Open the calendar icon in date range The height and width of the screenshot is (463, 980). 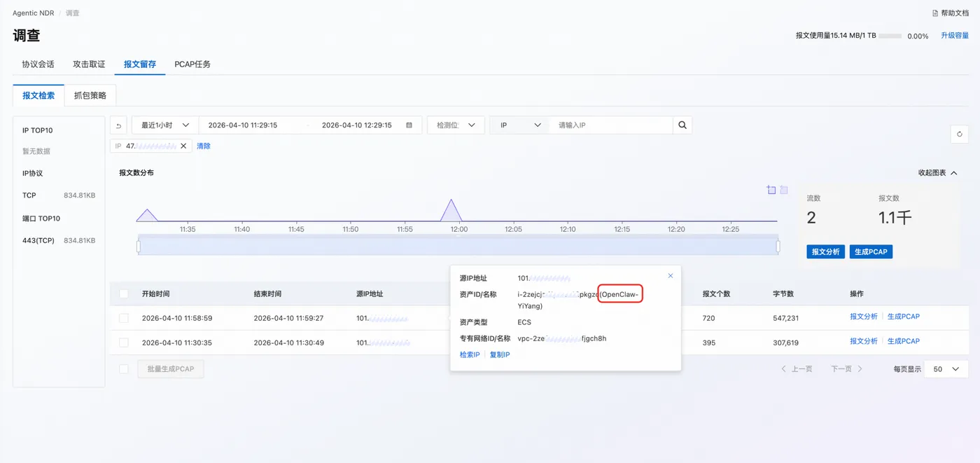click(409, 125)
